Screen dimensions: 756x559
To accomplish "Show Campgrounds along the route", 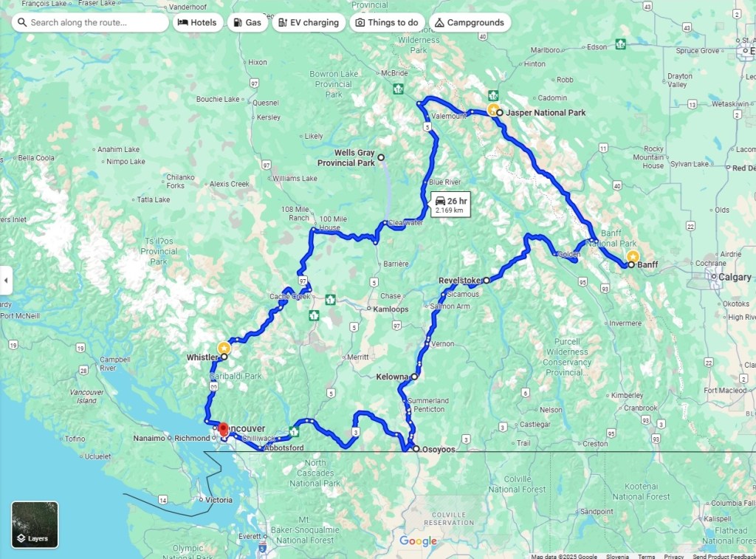I will pyautogui.click(x=470, y=22).
